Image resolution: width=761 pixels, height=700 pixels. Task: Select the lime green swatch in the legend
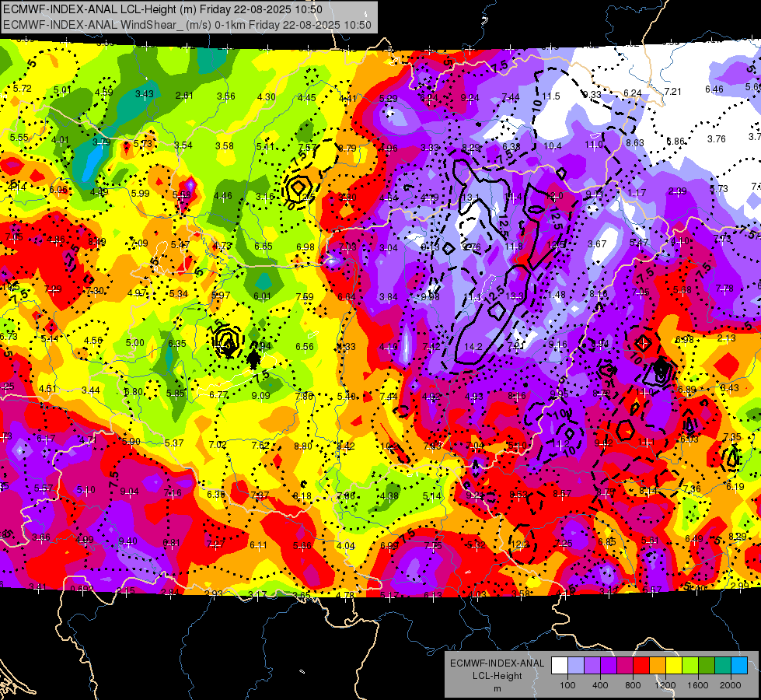pyautogui.click(x=690, y=666)
